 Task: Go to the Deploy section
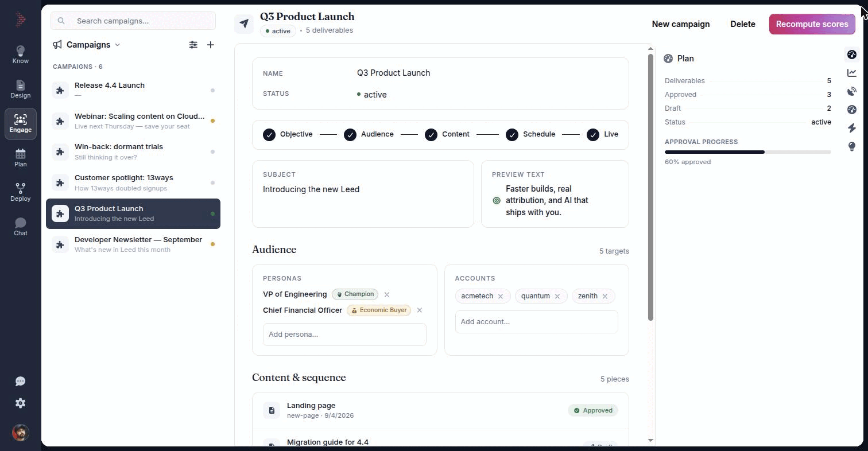[x=20, y=192]
